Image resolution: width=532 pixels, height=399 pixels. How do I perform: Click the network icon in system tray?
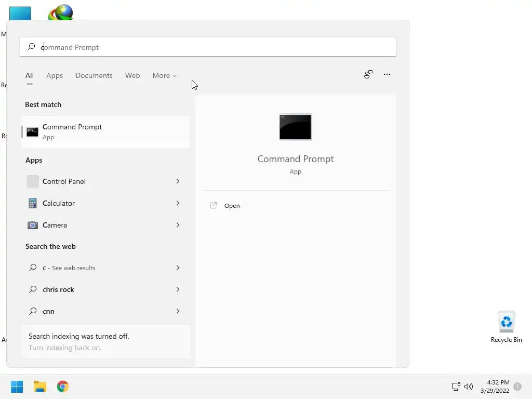[x=456, y=387]
